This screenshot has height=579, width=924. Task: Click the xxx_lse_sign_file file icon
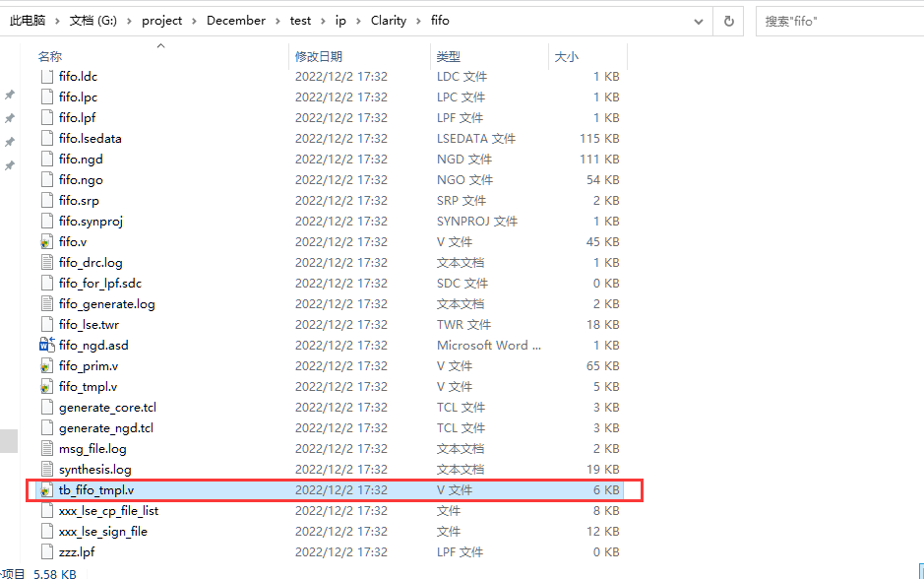coord(47,531)
